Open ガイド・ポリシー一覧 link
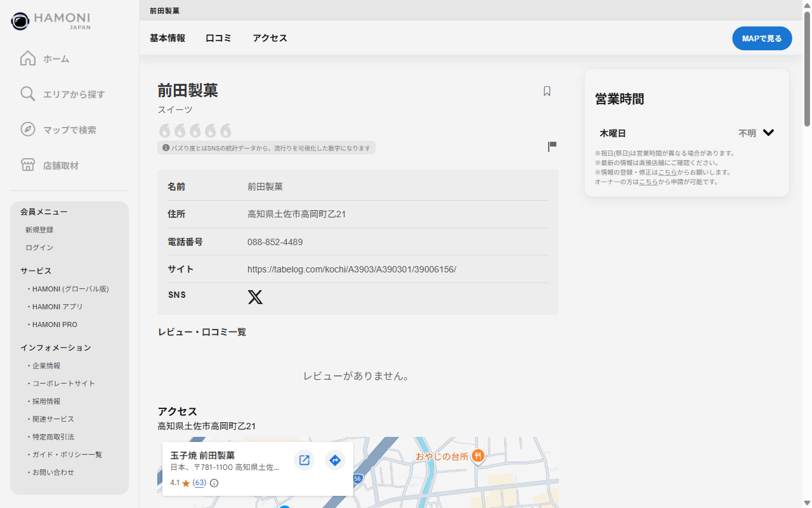The width and height of the screenshot is (812, 508). click(67, 455)
